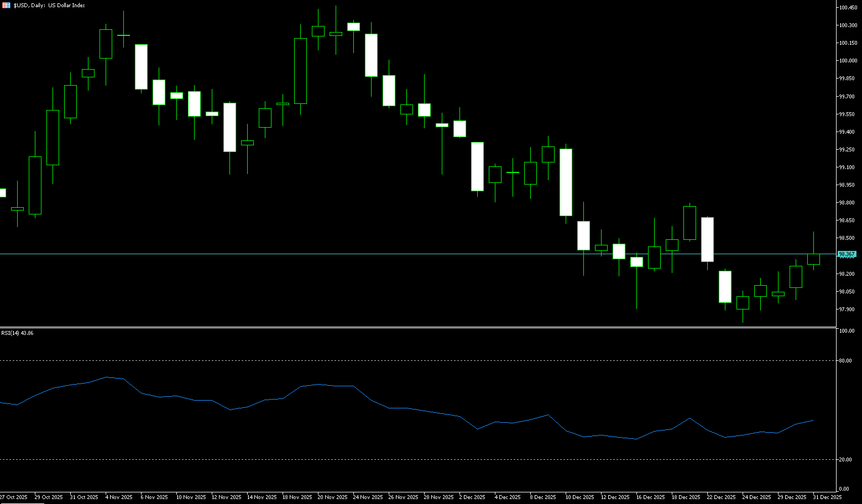The height and width of the screenshot is (504, 862).
Task: Click the 100.450 price axis label
Action: tap(848, 8)
